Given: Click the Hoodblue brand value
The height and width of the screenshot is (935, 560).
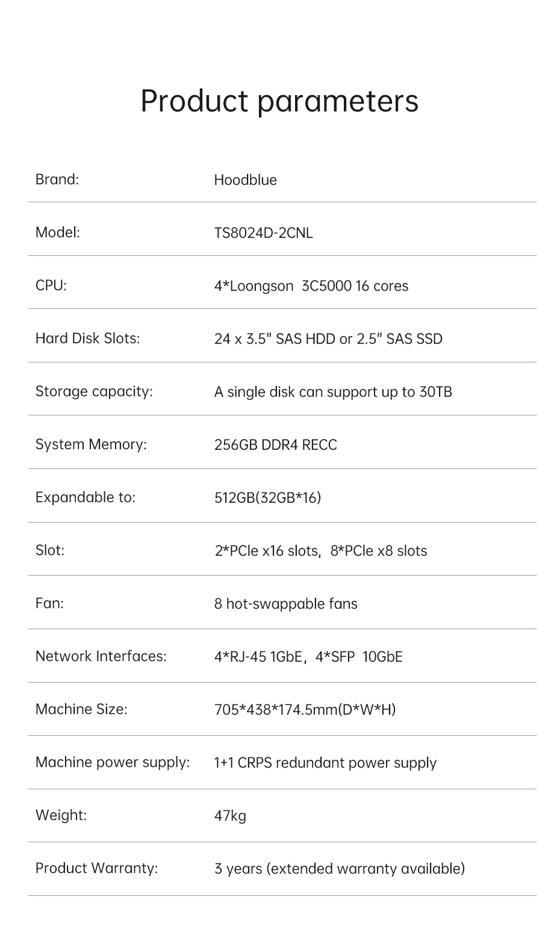Looking at the screenshot, I should (x=245, y=180).
